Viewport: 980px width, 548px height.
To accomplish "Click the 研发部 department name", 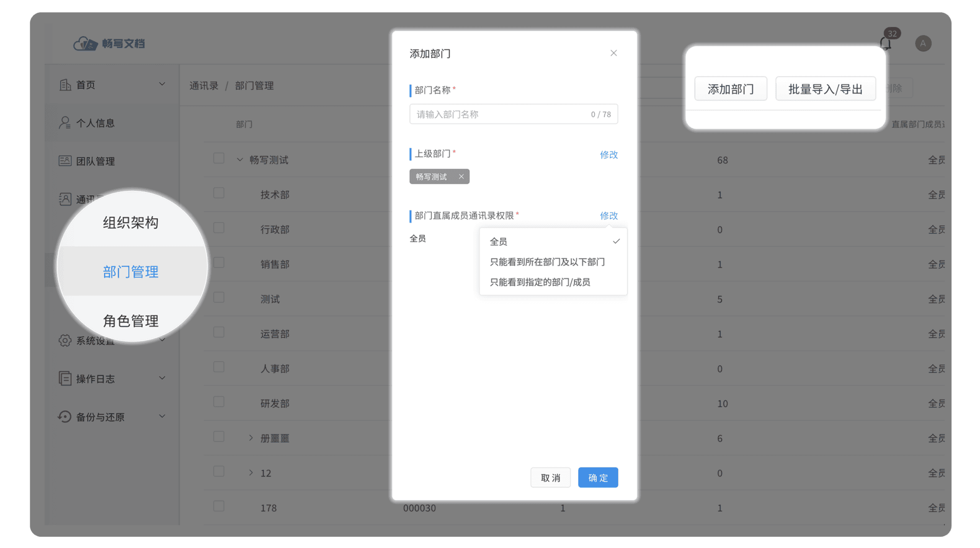I will [275, 404].
